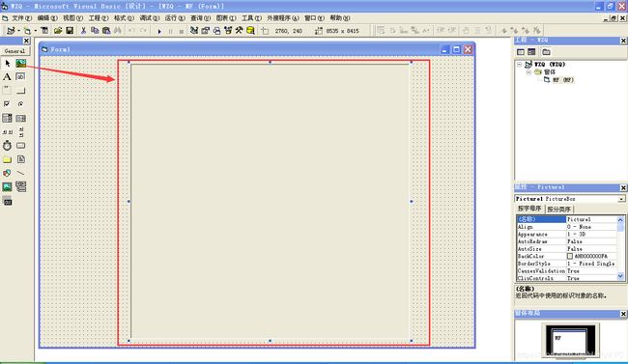Select the Pointer tool in toolbox
The width and height of the screenshot is (628, 364).
click(x=7, y=64)
